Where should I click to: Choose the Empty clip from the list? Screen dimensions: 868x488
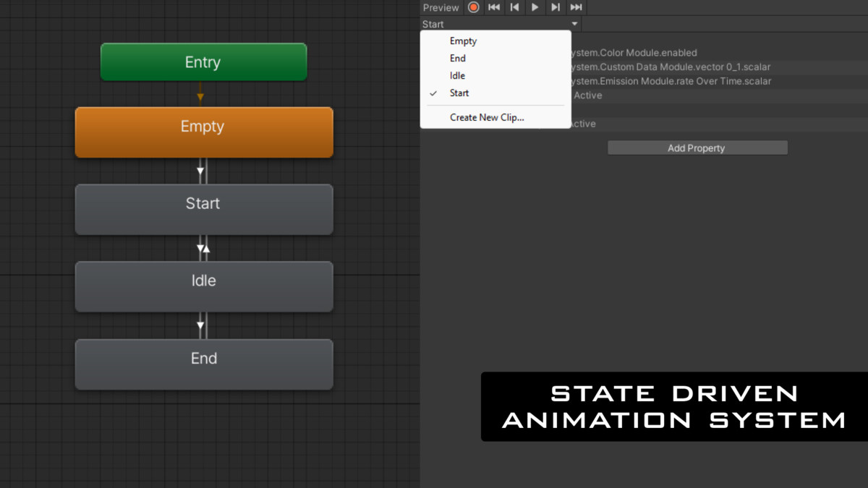[495, 41]
